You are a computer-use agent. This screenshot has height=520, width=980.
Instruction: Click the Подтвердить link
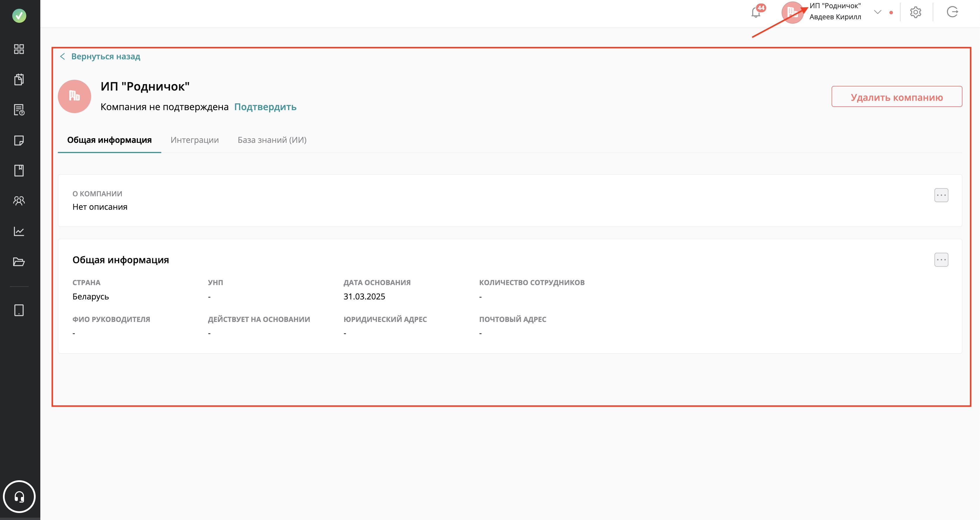(265, 107)
